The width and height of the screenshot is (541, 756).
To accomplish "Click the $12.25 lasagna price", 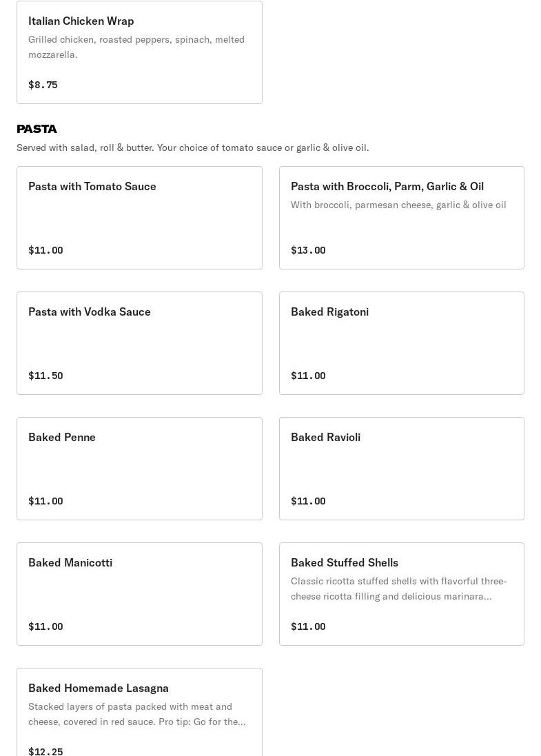I will point(45,750).
